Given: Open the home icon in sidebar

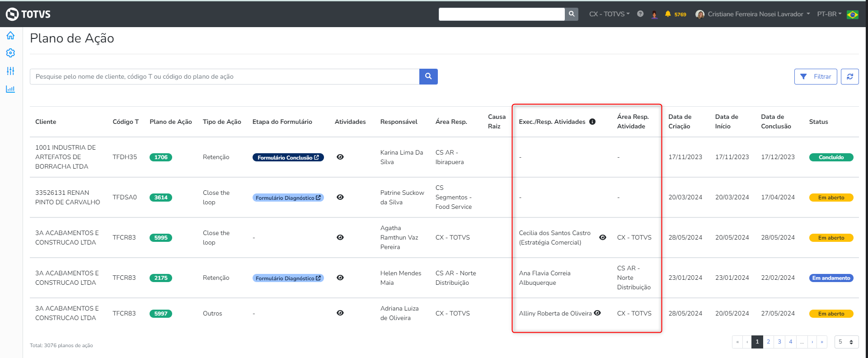Looking at the screenshot, I should (10, 36).
